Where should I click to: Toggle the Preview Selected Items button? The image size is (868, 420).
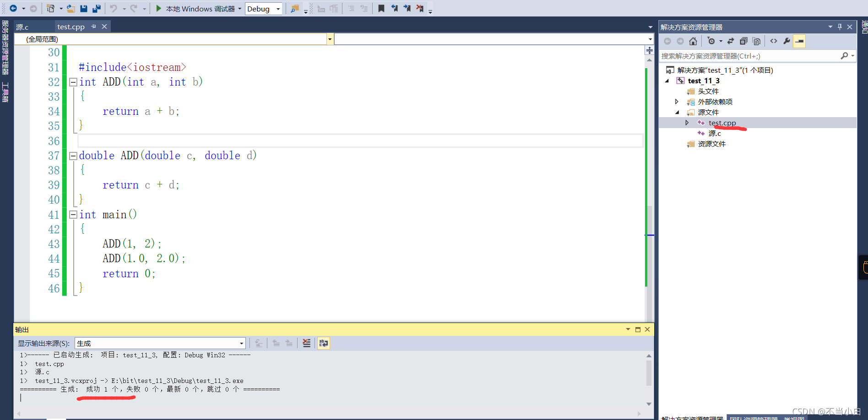(x=799, y=41)
